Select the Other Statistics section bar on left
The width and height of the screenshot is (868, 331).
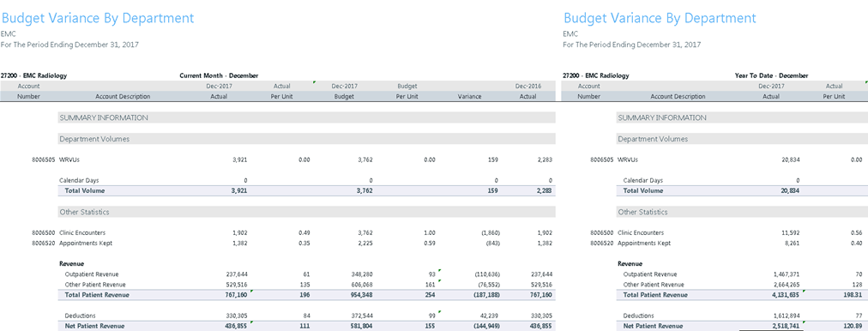[306, 212]
